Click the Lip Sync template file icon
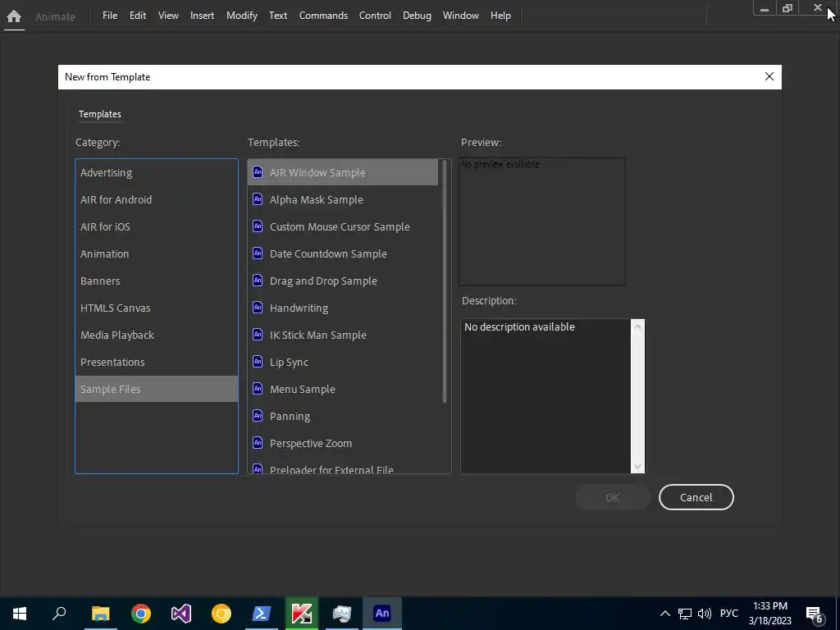The width and height of the screenshot is (840, 630). [x=258, y=362]
